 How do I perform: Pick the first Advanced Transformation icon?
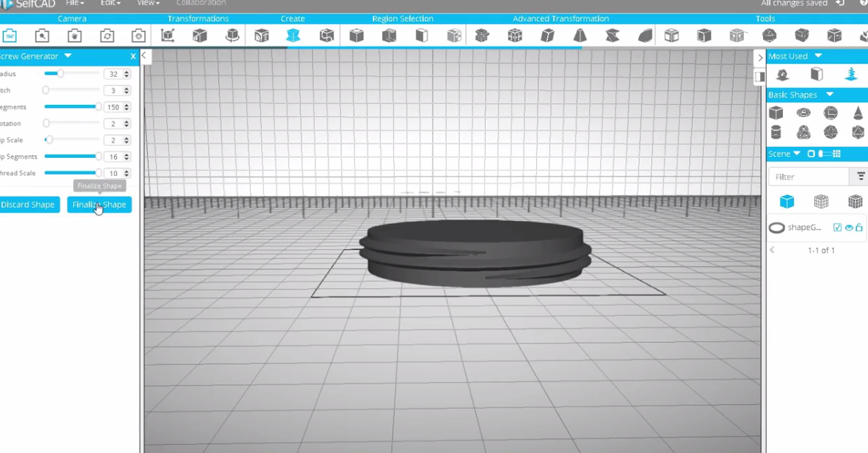[482, 36]
